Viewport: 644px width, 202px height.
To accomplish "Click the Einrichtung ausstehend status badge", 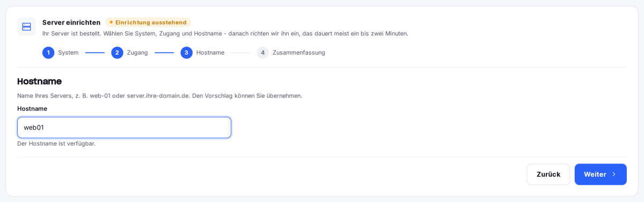I will (x=148, y=23).
